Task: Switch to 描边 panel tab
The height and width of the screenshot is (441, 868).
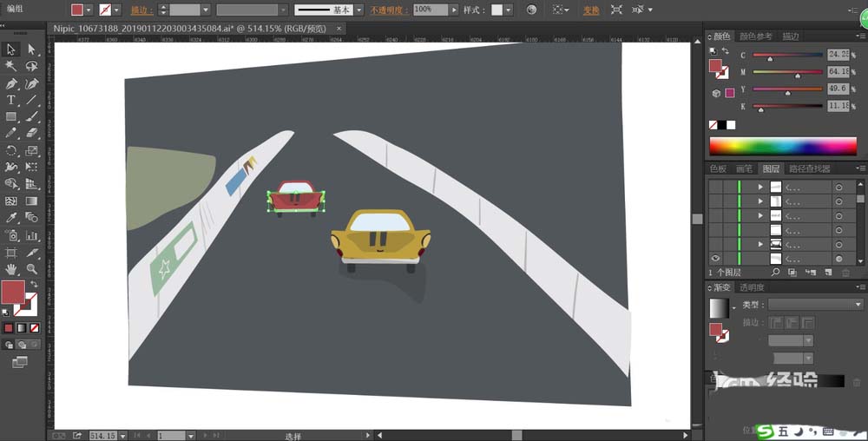Action: (791, 36)
